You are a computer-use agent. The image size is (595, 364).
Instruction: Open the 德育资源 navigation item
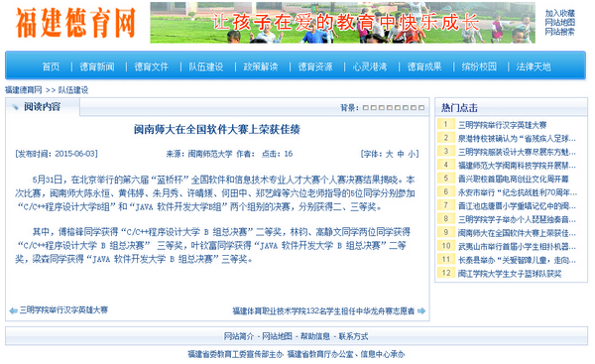pyautogui.click(x=315, y=66)
